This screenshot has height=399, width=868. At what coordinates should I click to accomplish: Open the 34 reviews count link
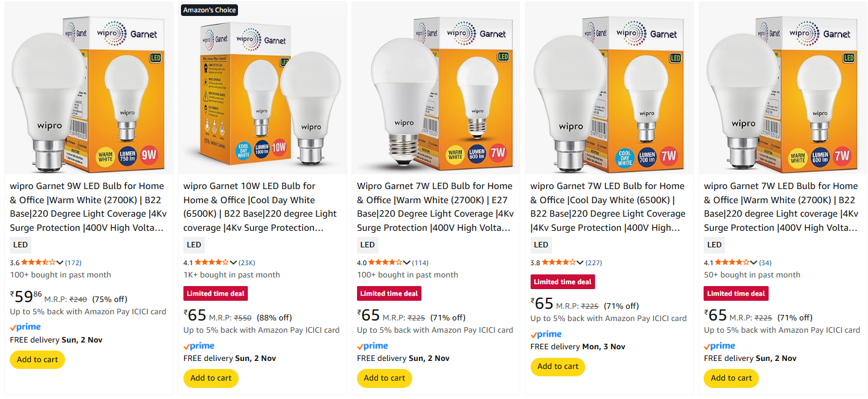click(x=765, y=263)
